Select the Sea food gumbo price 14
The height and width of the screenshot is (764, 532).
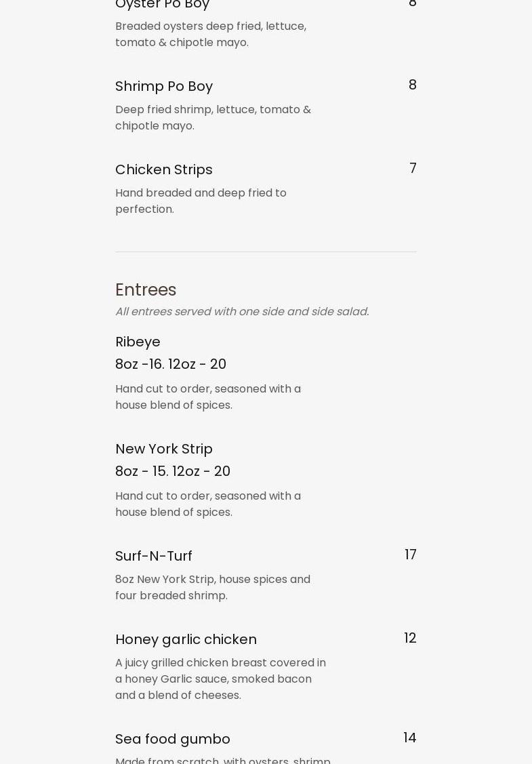pos(409,738)
